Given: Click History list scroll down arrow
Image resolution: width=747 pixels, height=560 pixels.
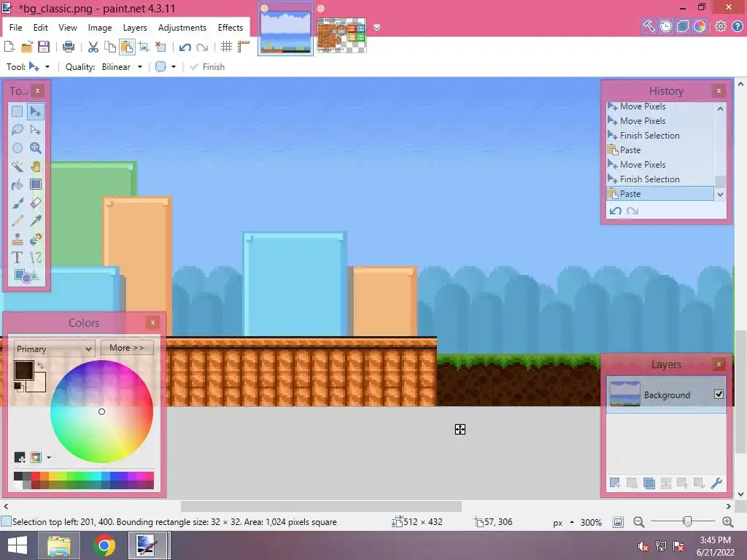Looking at the screenshot, I should (x=720, y=194).
